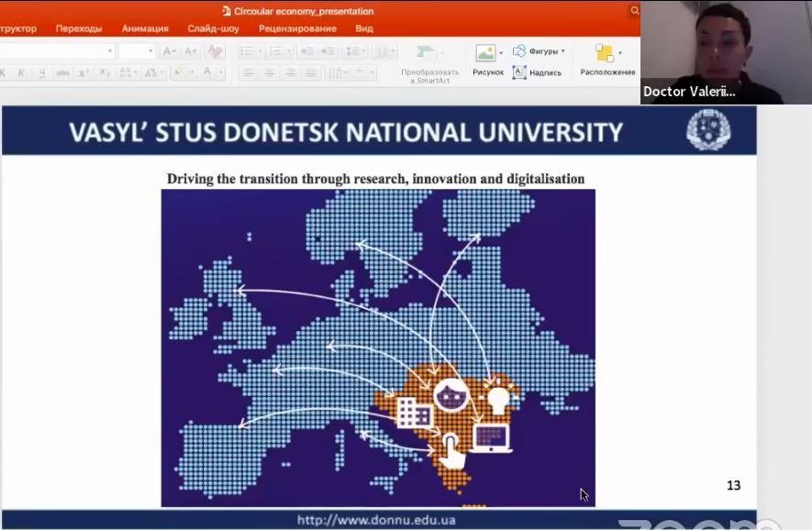Open the align text vertically options
This screenshot has height=530, width=812.
click(x=364, y=72)
